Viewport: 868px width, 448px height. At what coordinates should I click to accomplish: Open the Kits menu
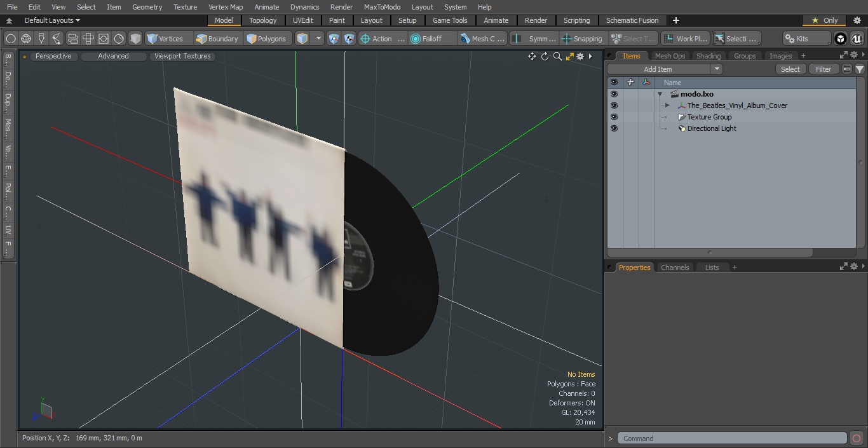[x=806, y=39]
